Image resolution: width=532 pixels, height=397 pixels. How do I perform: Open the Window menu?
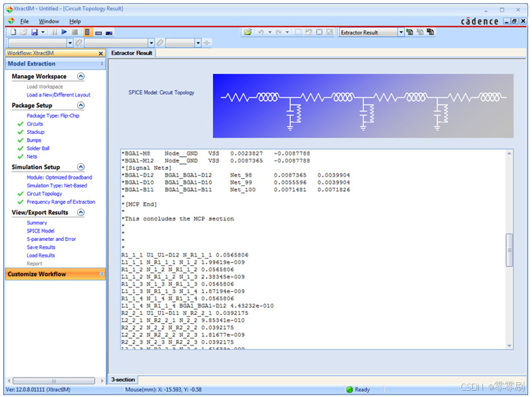[x=49, y=22]
